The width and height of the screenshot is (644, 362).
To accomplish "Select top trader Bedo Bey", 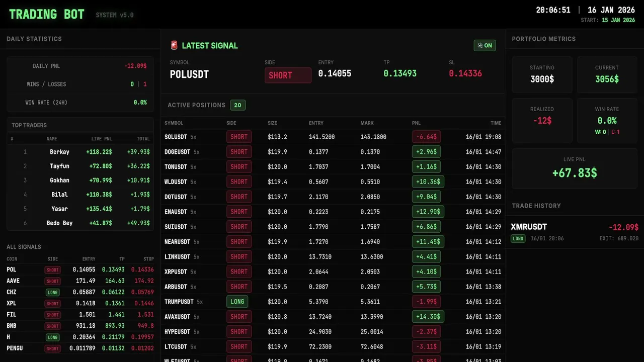I will 59,223.
